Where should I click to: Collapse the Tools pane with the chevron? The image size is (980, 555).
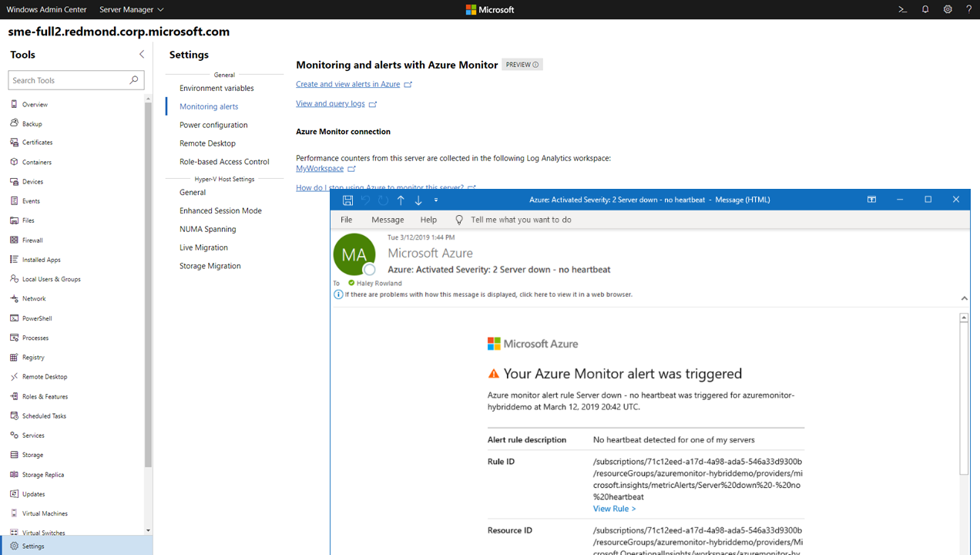(x=141, y=54)
